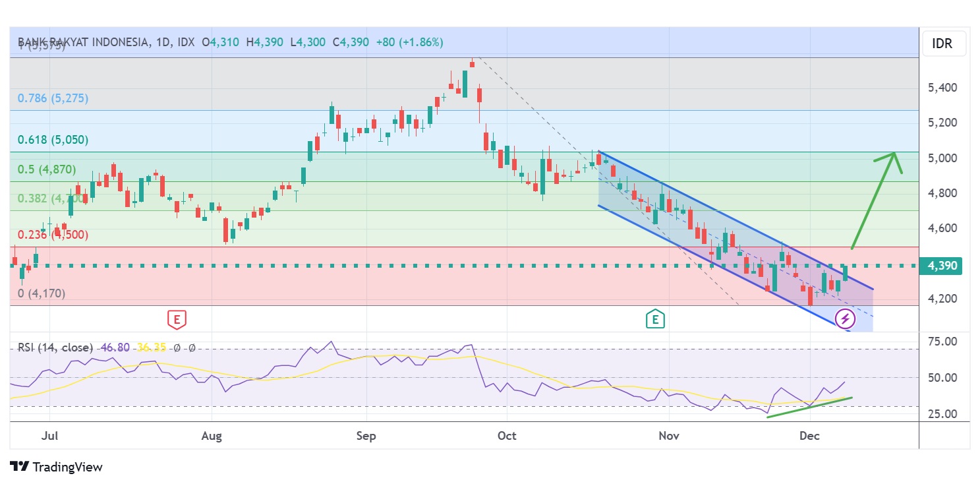Viewport: 980px width, 484px height.
Task: Click the purple lightning bolt event icon
Action: pyautogui.click(x=845, y=320)
